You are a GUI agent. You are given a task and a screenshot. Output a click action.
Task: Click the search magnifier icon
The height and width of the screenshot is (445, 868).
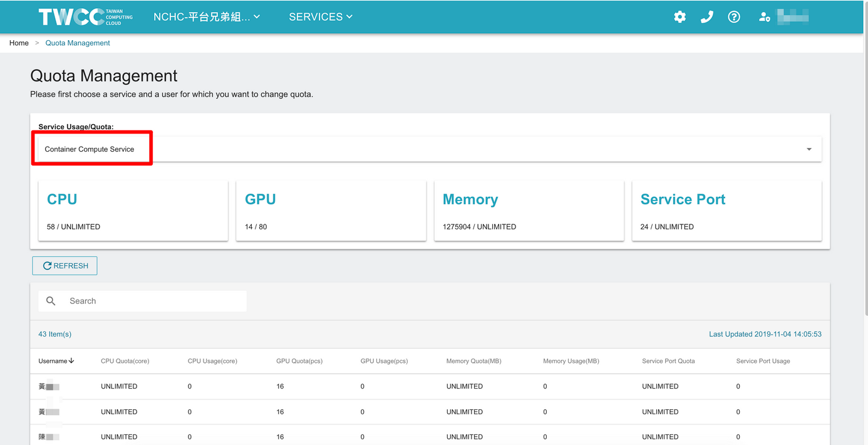click(x=51, y=301)
